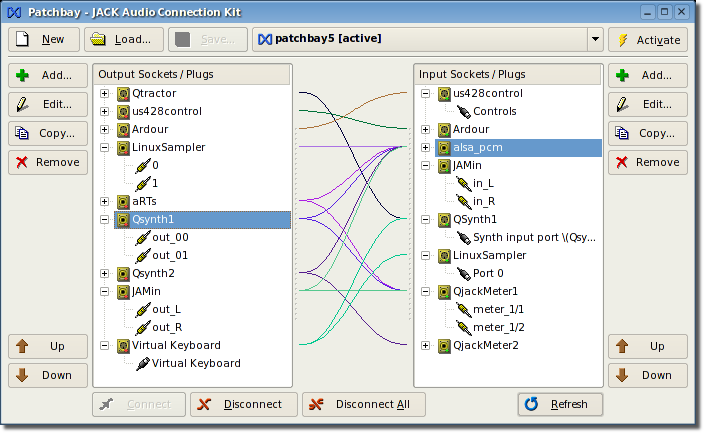Expand the us428control output socket
Viewport: 704px width, 433px height.
(104, 111)
